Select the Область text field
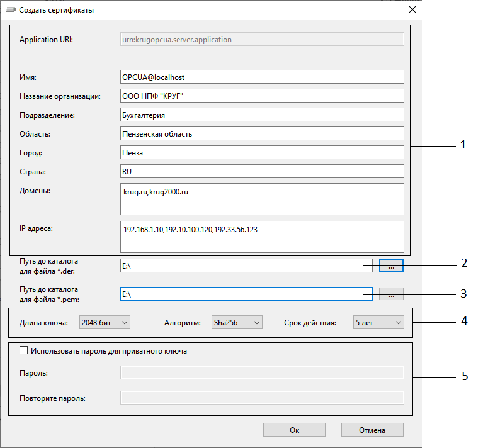This screenshot has height=448, width=493. pos(261,134)
